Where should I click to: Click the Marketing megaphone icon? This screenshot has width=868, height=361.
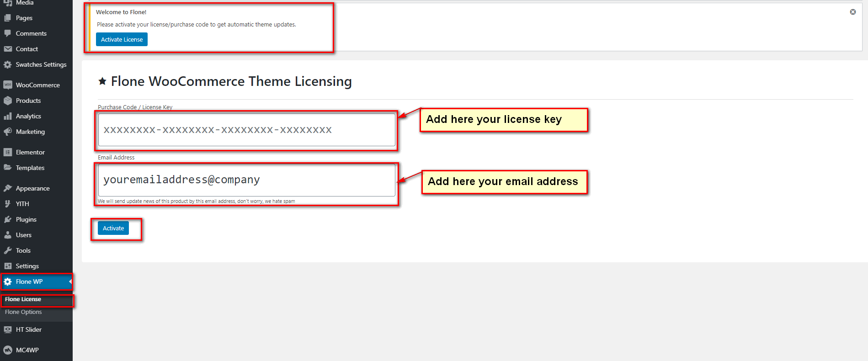(x=8, y=132)
